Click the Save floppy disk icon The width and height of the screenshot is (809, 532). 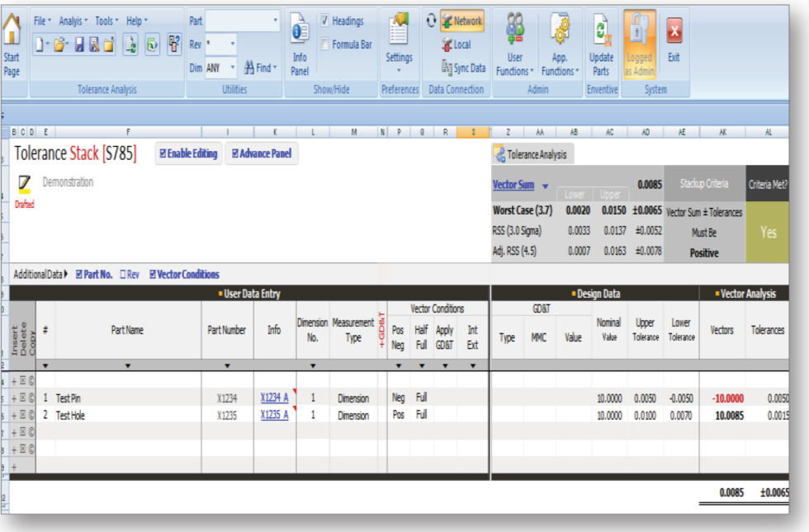(79, 43)
